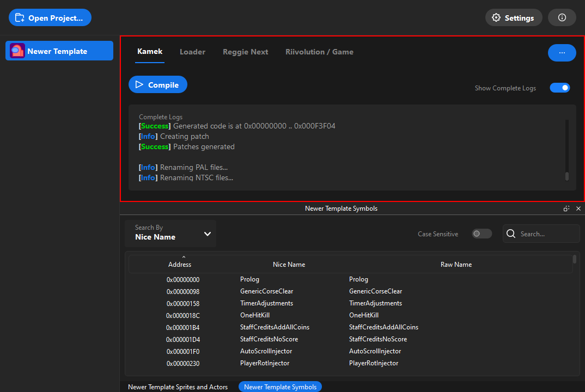The width and height of the screenshot is (585, 392).
Task: Click the Open Project button
Action: click(x=50, y=17)
